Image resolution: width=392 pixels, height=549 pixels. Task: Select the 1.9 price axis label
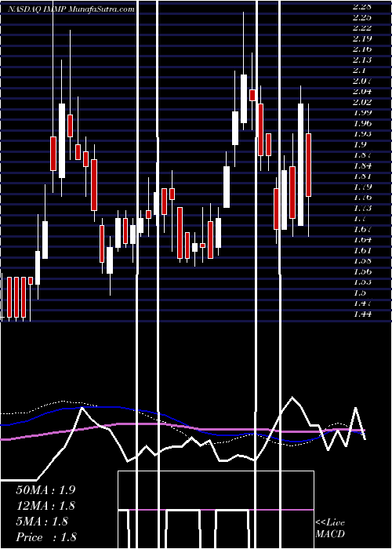click(359, 144)
